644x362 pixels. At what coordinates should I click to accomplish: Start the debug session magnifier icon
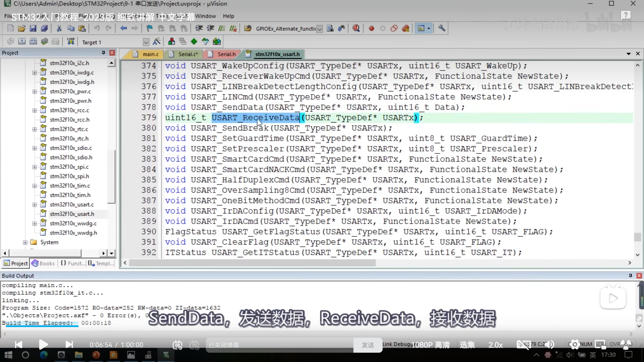[x=356, y=28]
